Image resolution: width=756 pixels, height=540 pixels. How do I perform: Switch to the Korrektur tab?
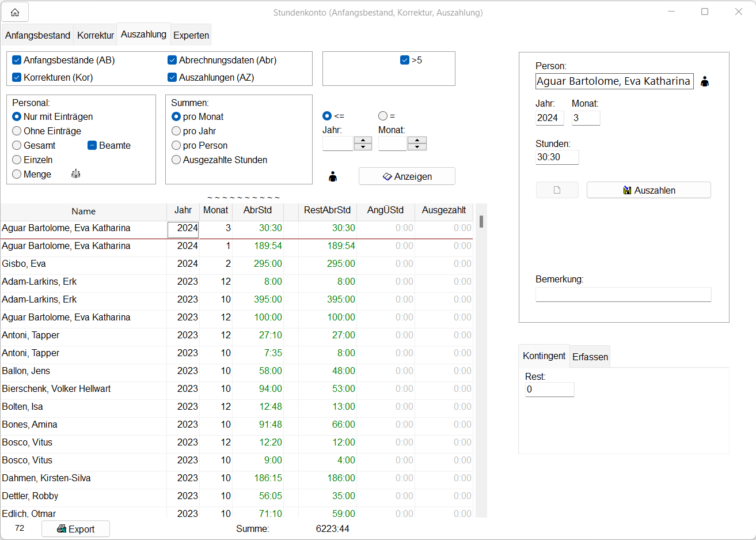pos(95,35)
